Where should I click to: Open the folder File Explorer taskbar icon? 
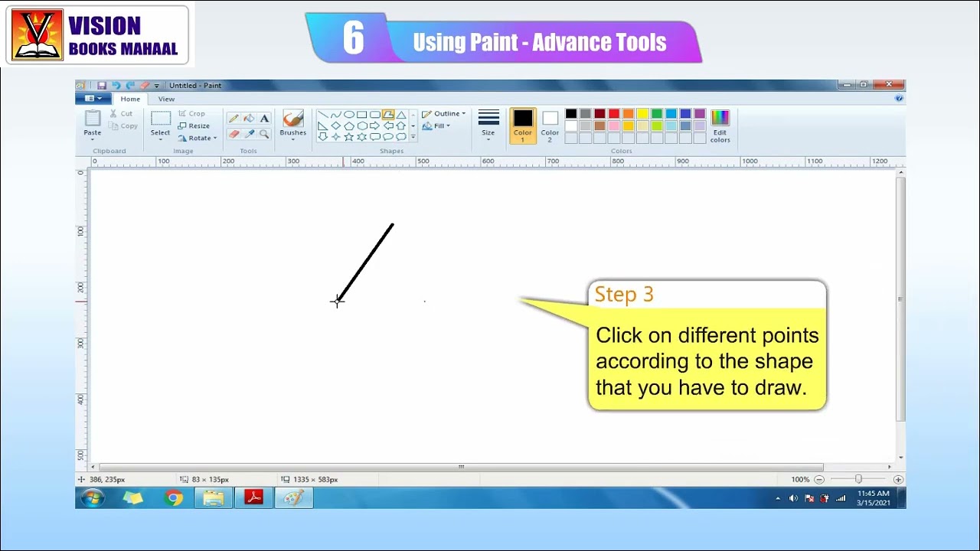[x=214, y=498]
